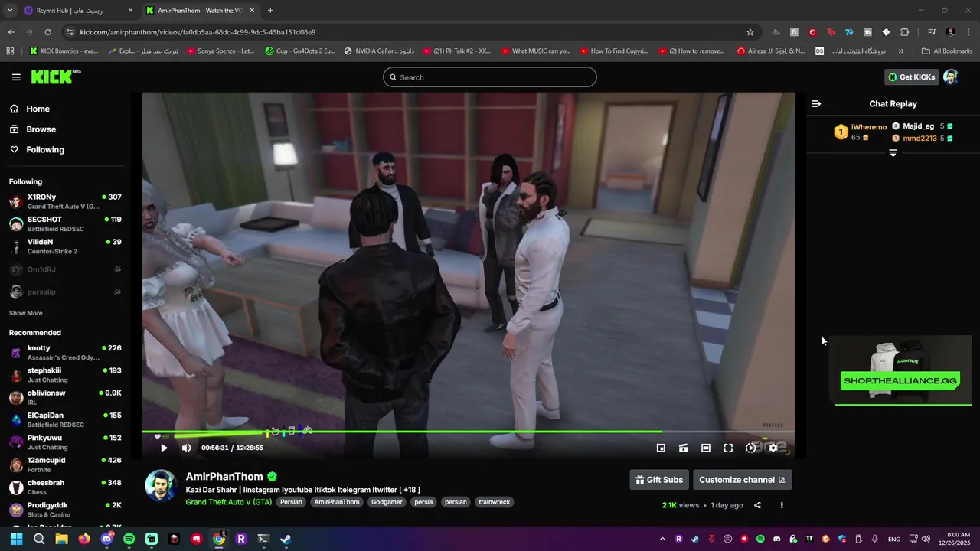Open recommended channel stephskiii
This screenshot has height=551, width=980.
(x=65, y=375)
